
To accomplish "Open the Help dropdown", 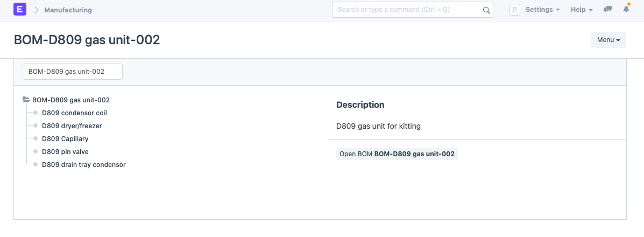I will (x=582, y=10).
